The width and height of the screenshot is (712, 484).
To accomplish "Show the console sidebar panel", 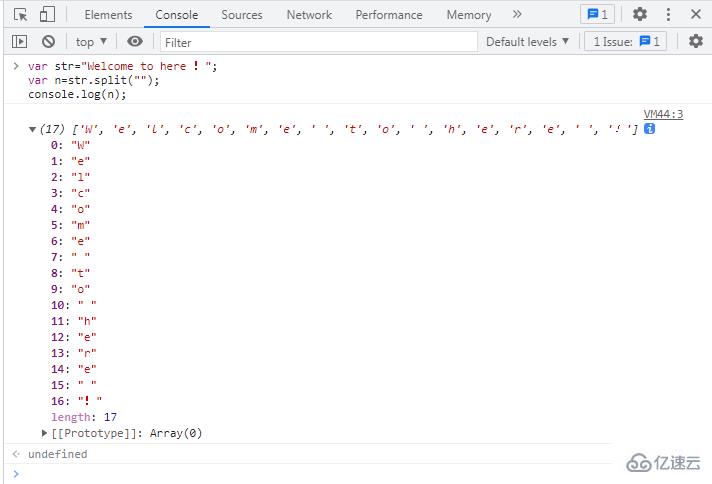I will (20, 41).
